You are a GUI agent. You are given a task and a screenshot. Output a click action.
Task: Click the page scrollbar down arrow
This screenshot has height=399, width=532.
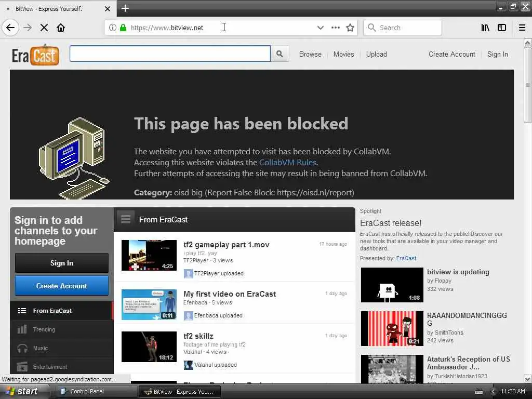(527, 379)
